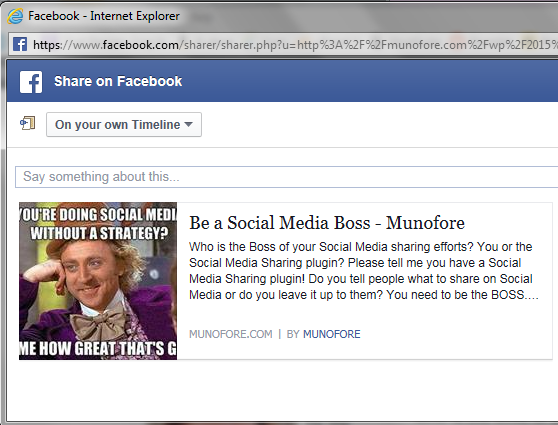Select the URL in the address bar
Image resolution: width=558 pixels, height=425 pixels.
(295, 45)
